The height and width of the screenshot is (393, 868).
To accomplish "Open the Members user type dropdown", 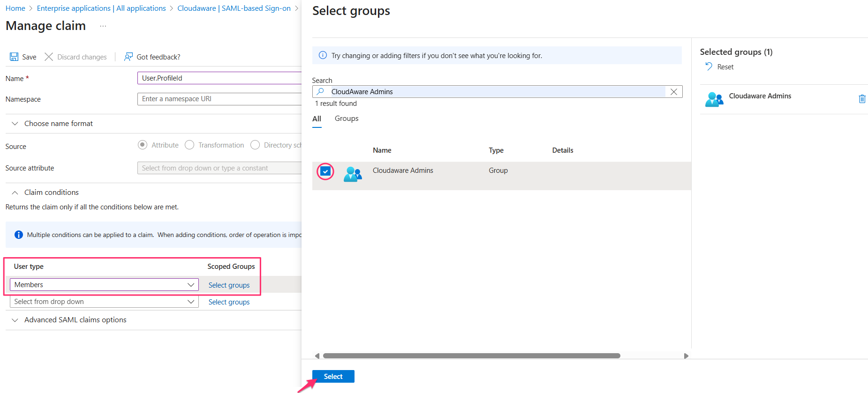I will click(x=104, y=285).
